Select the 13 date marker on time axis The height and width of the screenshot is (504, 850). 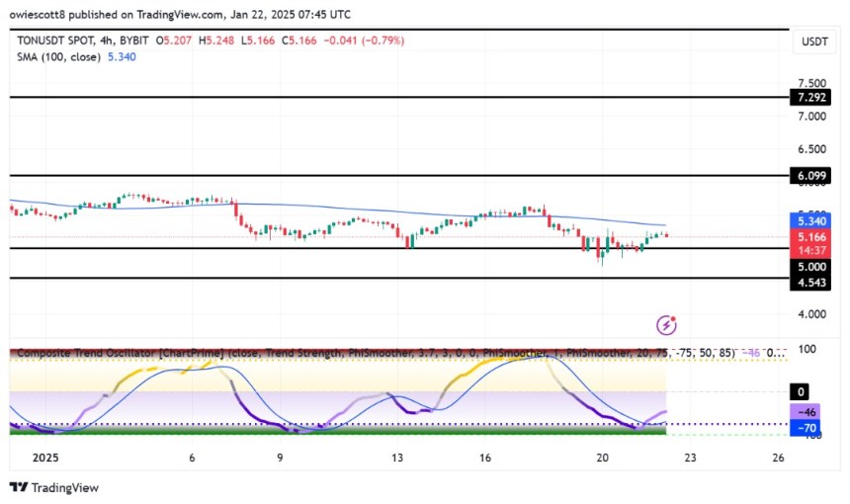point(396,458)
